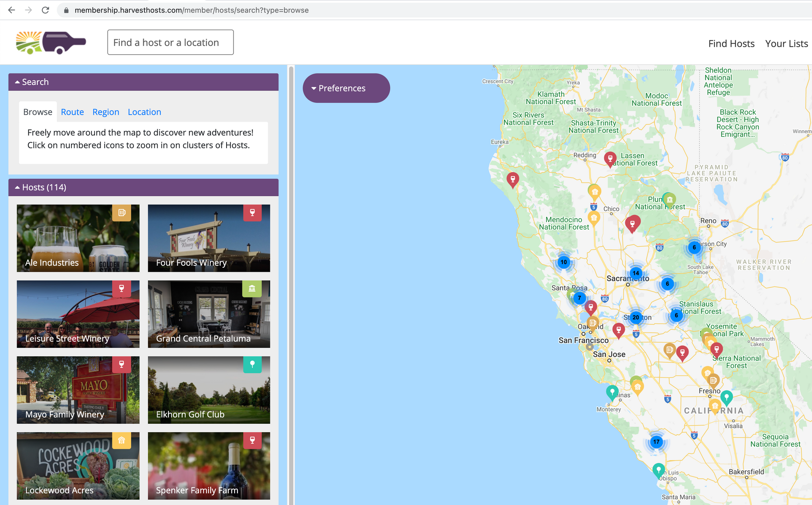Screen dimensions: 812x505
Task: Click the cluster marker numbered 10
Action: pos(564,262)
